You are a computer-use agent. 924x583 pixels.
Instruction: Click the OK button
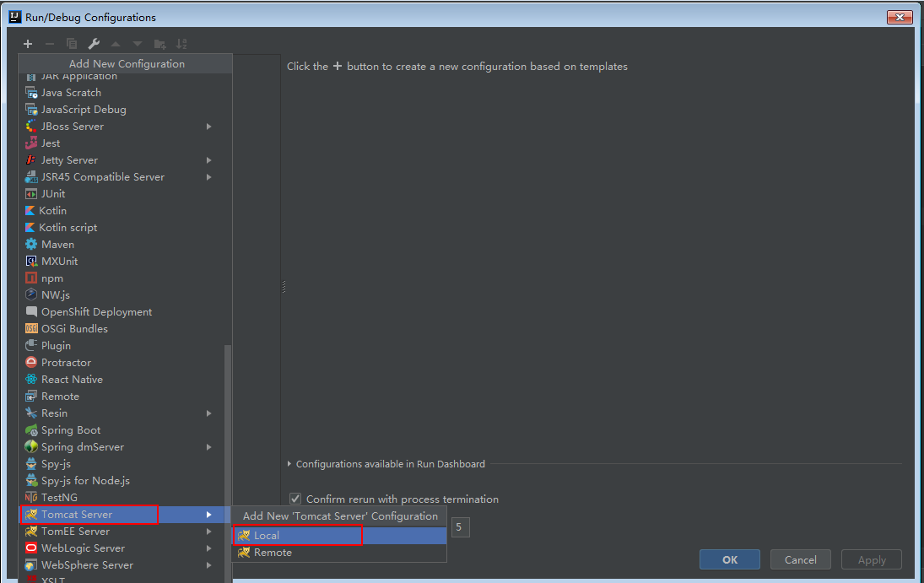(x=730, y=559)
